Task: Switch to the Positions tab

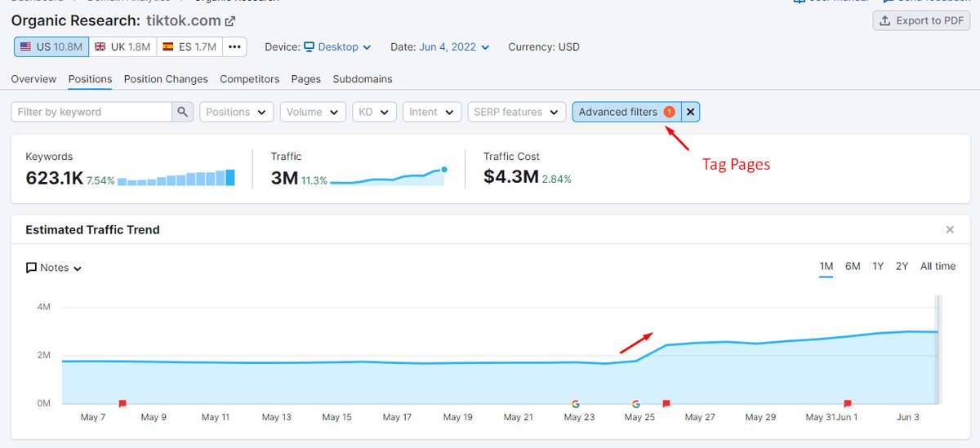Action: 91,79
